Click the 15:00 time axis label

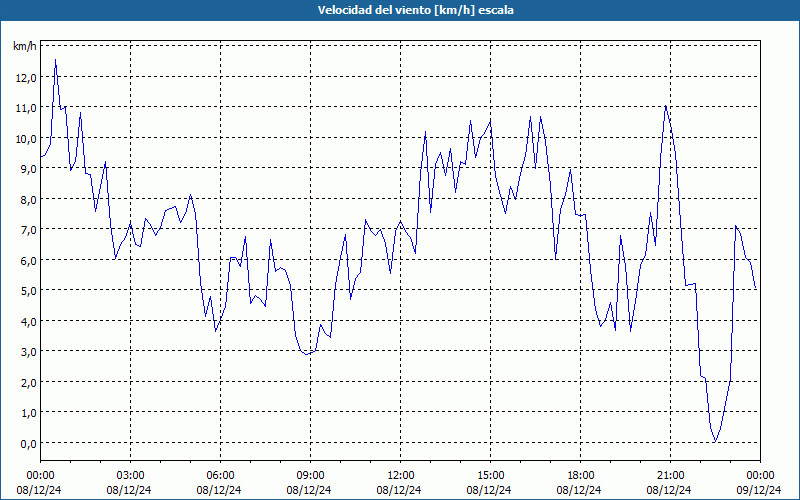tap(490, 476)
